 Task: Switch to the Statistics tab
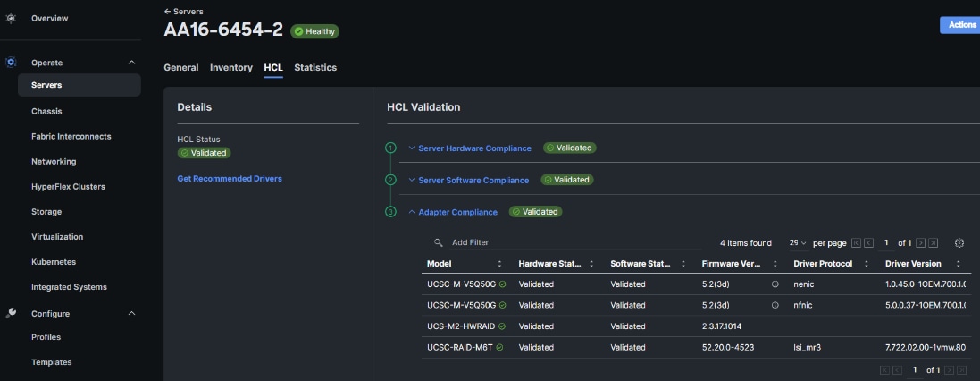(315, 68)
